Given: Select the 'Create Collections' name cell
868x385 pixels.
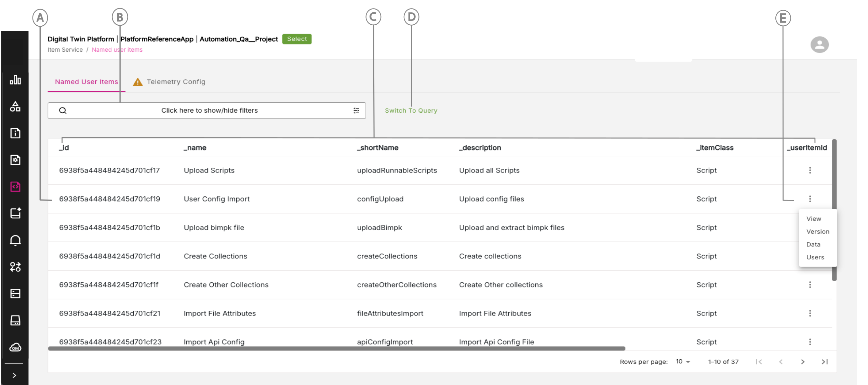Looking at the screenshot, I should click(215, 256).
